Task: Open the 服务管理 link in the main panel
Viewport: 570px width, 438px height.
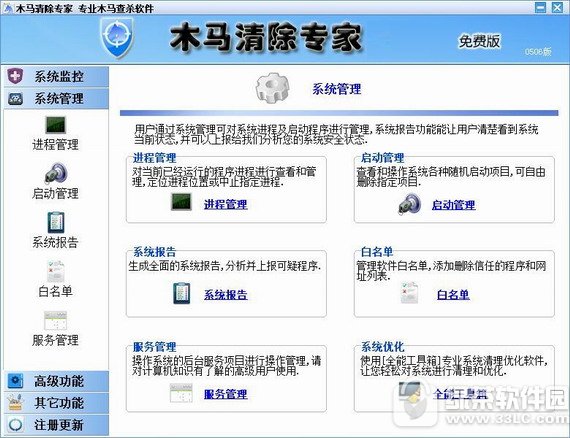Action: [225, 394]
